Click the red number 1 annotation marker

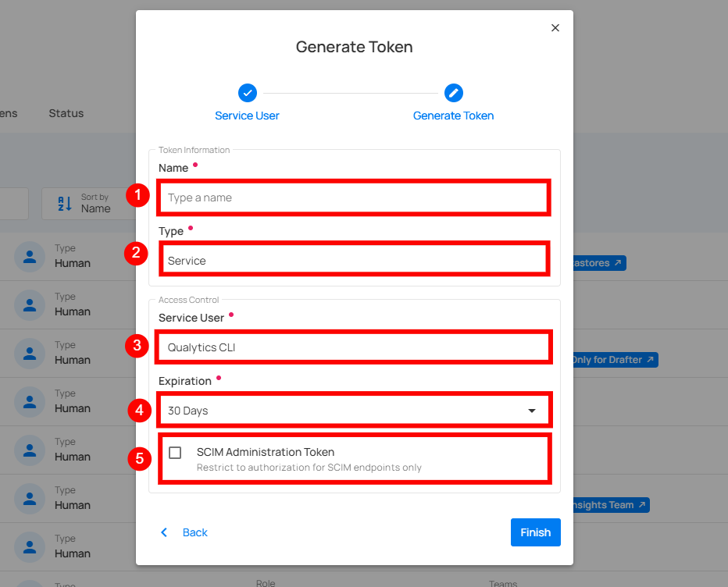click(137, 196)
